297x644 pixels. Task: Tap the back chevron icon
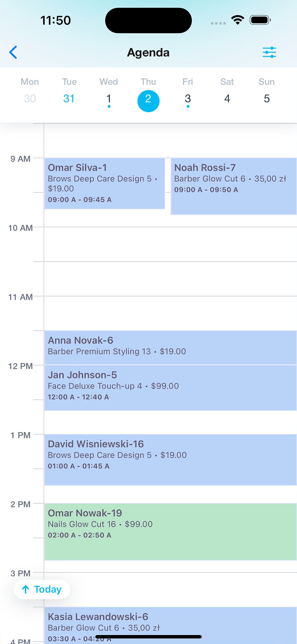click(13, 52)
